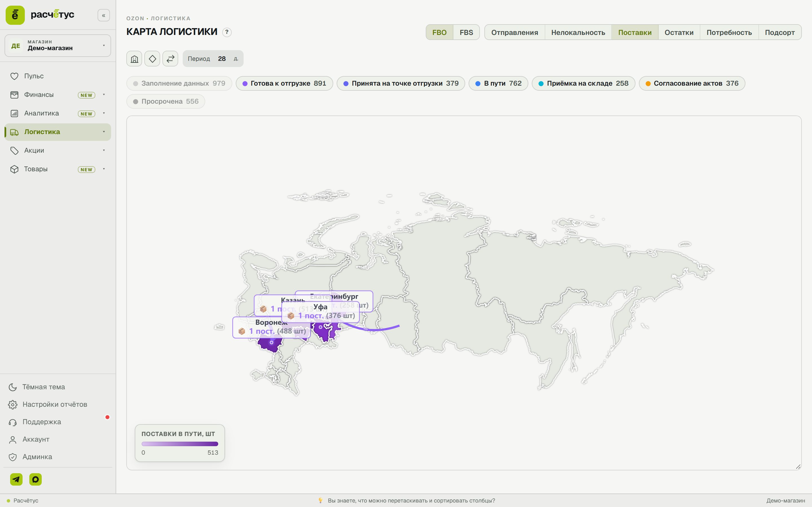This screenshot has width=812, height=507.
Task: Open the Telegram channel icon
Action: pyautogui.click(x=16, y=479)
